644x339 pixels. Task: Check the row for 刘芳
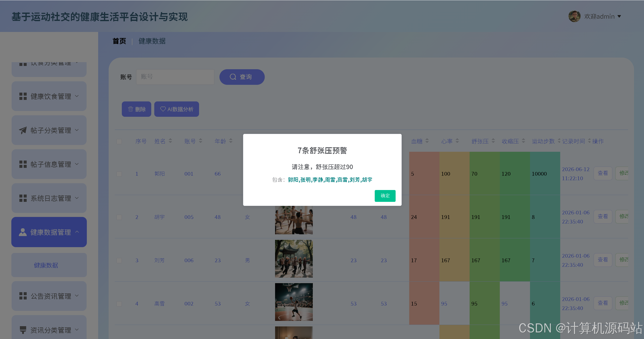119,260
